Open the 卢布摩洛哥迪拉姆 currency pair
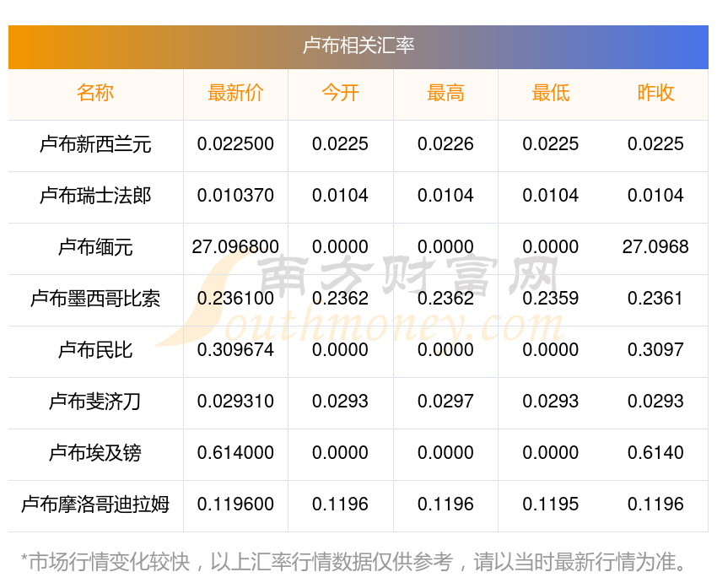This screenshot has height=588, width=717. point(95,504)
